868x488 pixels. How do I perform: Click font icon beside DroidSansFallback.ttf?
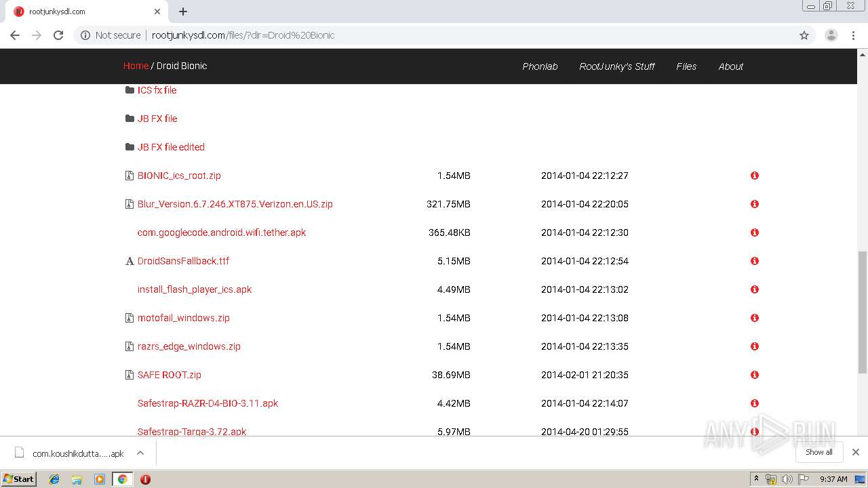130,261
